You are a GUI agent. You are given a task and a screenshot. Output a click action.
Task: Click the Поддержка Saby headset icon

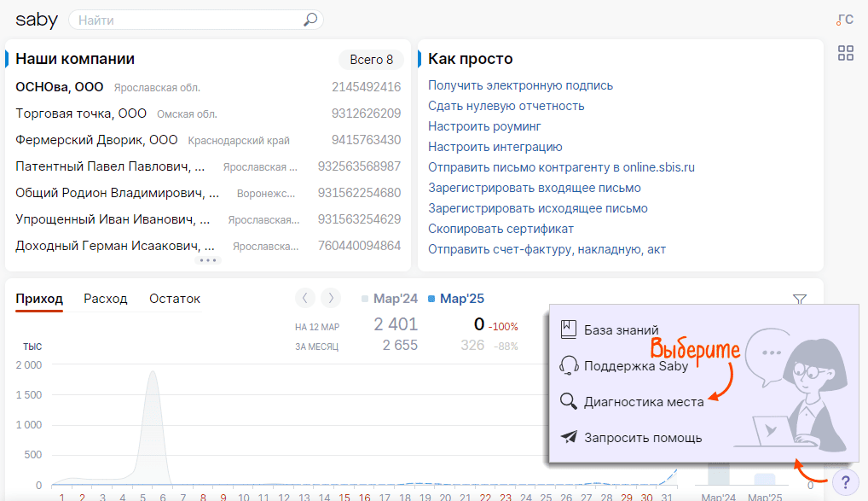(569, 365)
